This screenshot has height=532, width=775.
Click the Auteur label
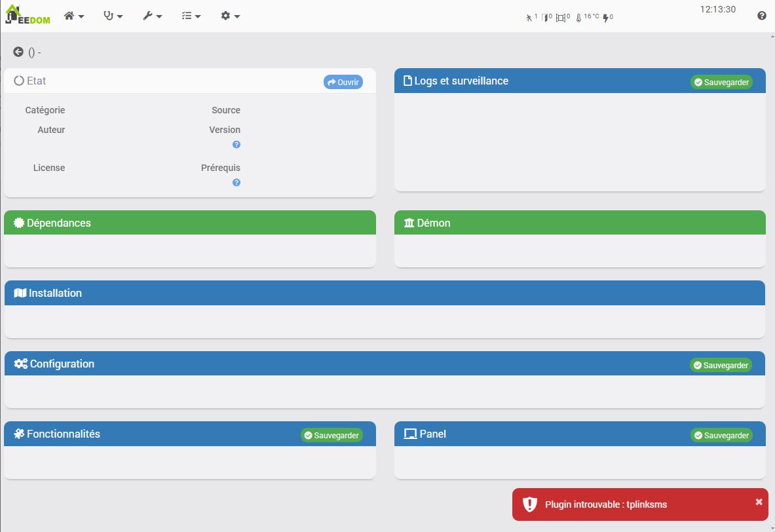[51, 130]
